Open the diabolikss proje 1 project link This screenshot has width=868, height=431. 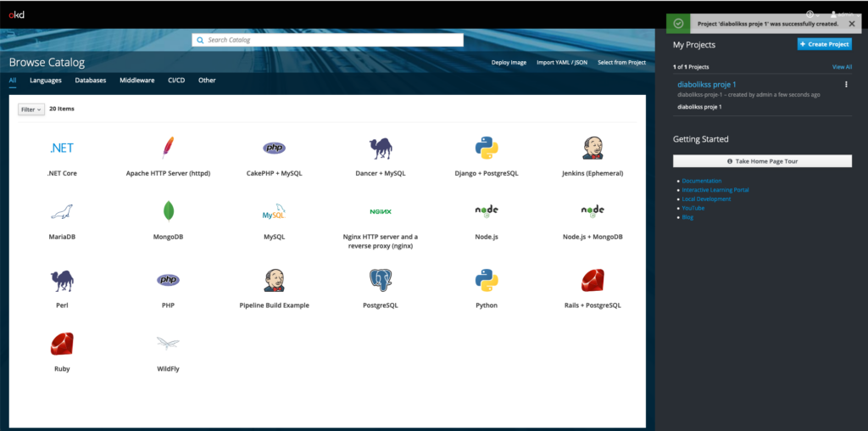(x=707, y=85)
